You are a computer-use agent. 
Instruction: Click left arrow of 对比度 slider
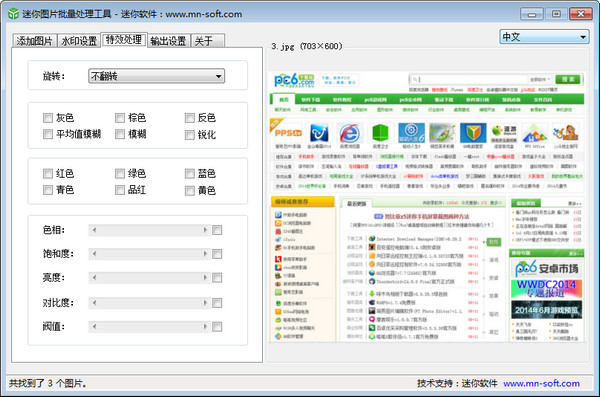[94, 303]
